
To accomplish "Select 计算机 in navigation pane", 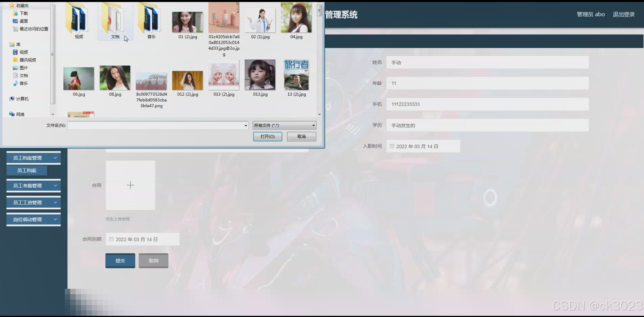I will [22, 99].
